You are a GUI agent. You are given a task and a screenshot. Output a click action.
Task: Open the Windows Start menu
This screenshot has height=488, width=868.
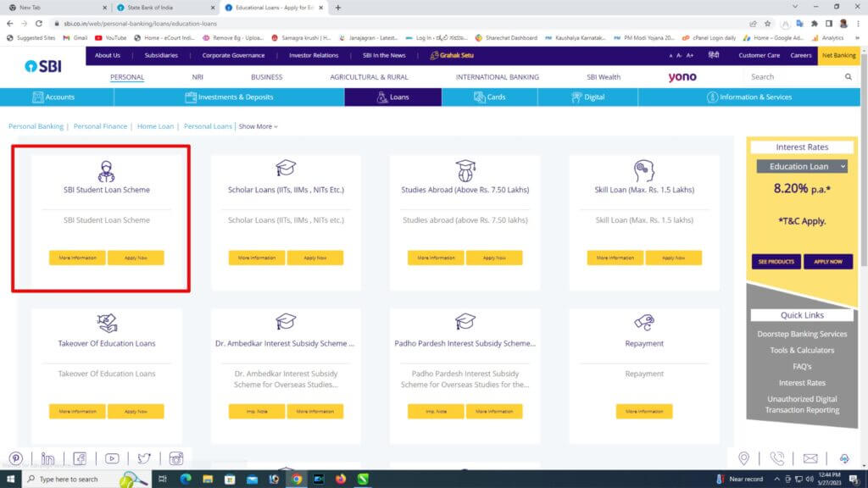[x=10, y=480]
